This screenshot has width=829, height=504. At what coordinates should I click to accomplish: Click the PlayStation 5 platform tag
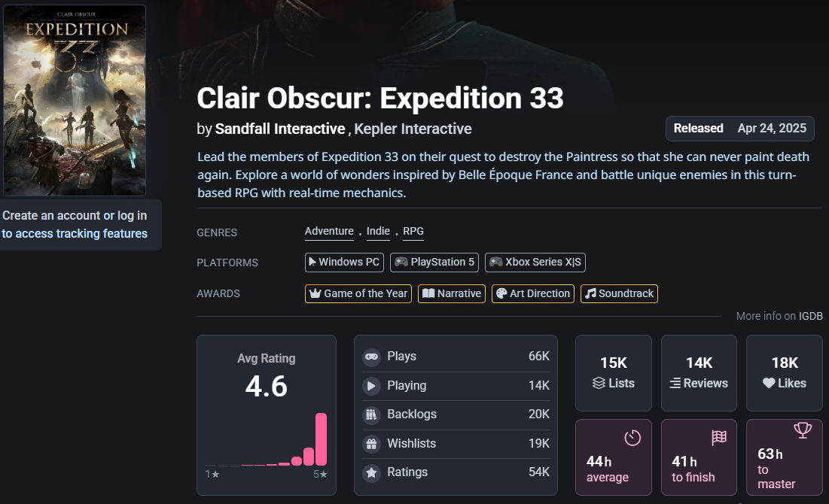[x=434, y=263]
